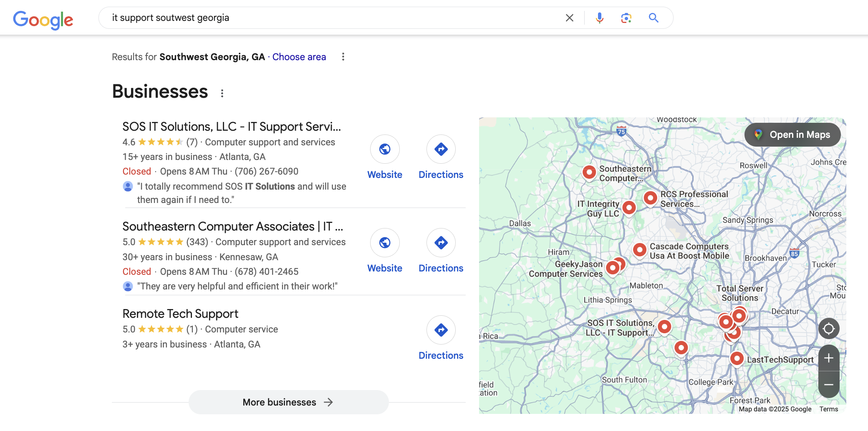Click SOS IT Solutions review quote

coord(242,193)
